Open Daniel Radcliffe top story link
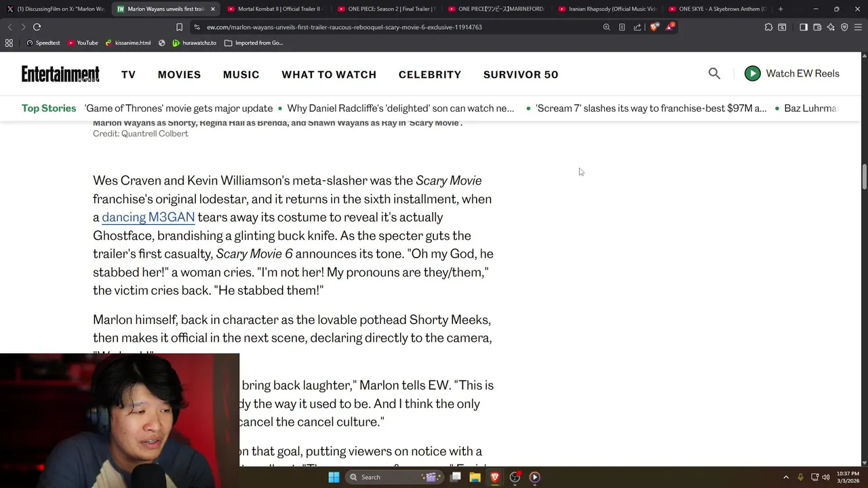 tap(401, 108)
